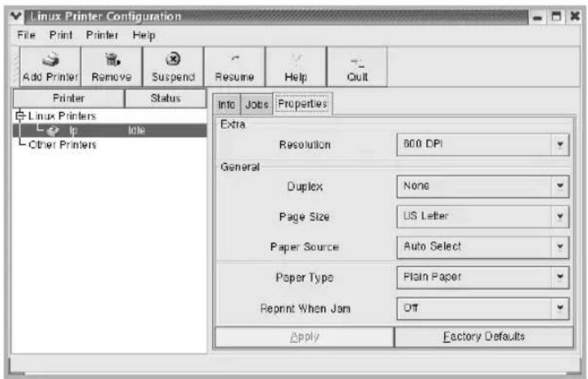Viewport: 588px width, 379px height.
Task: Click the Remove printer toolbar icon
Action: pos(112,59)
